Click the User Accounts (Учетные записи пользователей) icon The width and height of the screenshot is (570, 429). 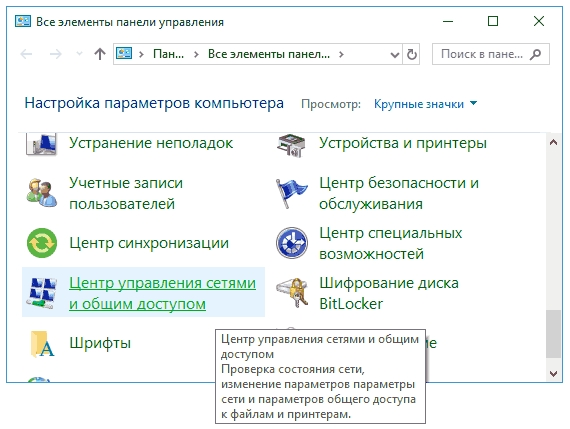(x=41, y=193)
